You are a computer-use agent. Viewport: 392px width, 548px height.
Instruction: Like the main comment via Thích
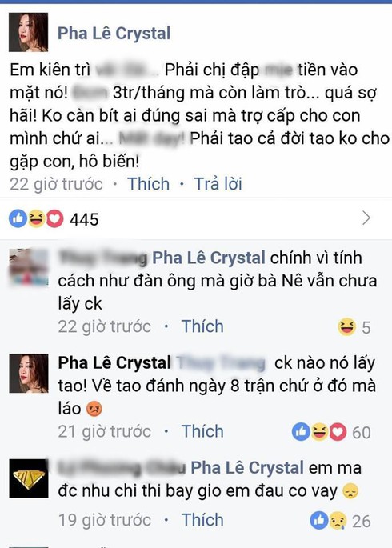click(149, 184)
